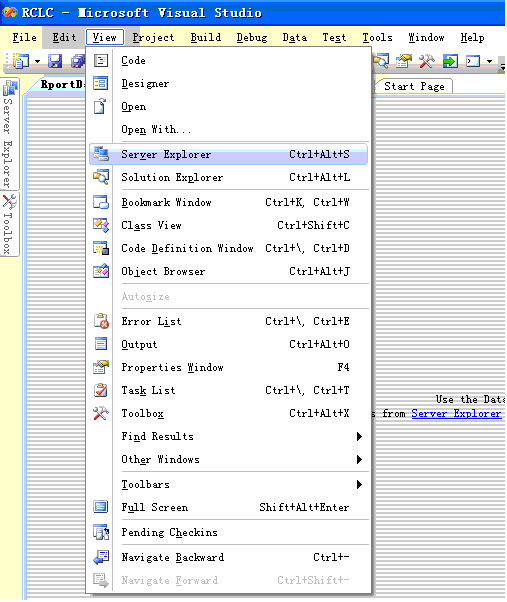Click the Code icon in View menu
Screen dimensions: 507x602
pyautogui.click(x=101, y=60)
